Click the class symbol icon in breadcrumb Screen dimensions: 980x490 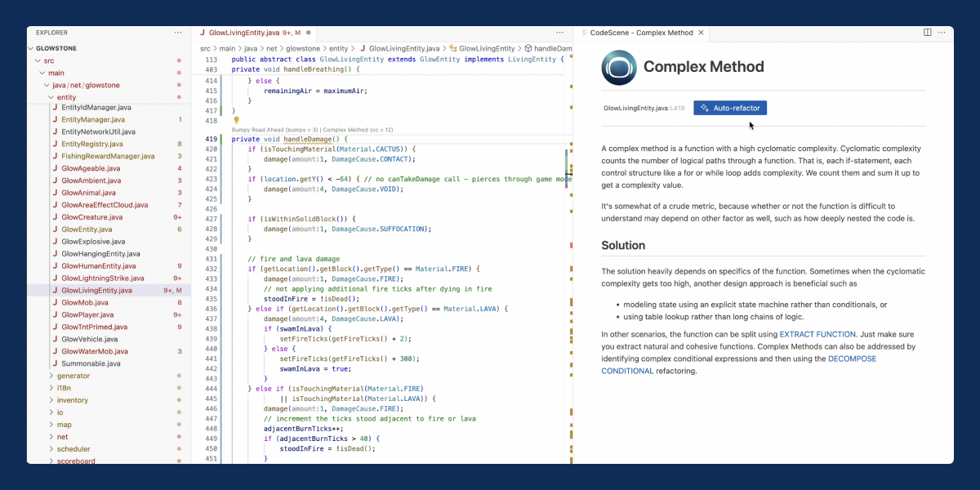(452, 49)
